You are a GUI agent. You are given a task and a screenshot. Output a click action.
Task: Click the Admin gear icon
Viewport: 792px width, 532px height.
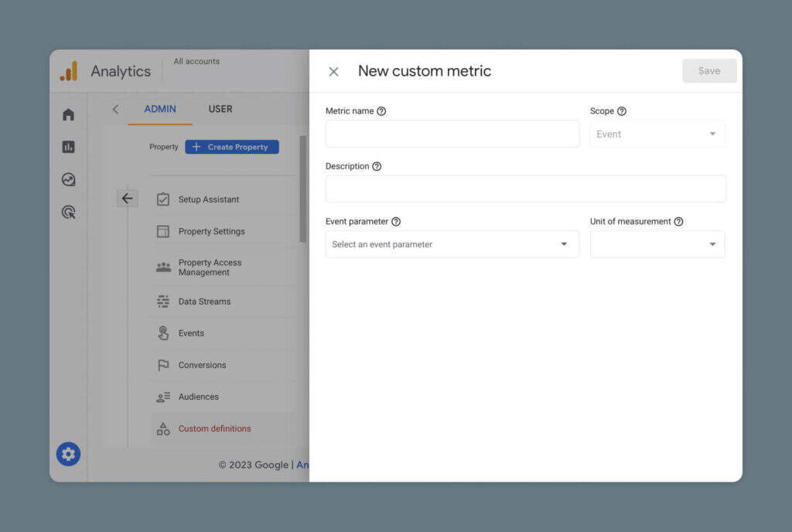[68, 454]
